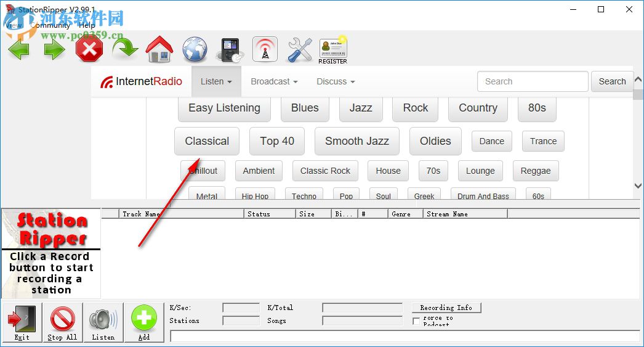
Task: Click the Listen speaker button
Action: click(x=103, y=323)
